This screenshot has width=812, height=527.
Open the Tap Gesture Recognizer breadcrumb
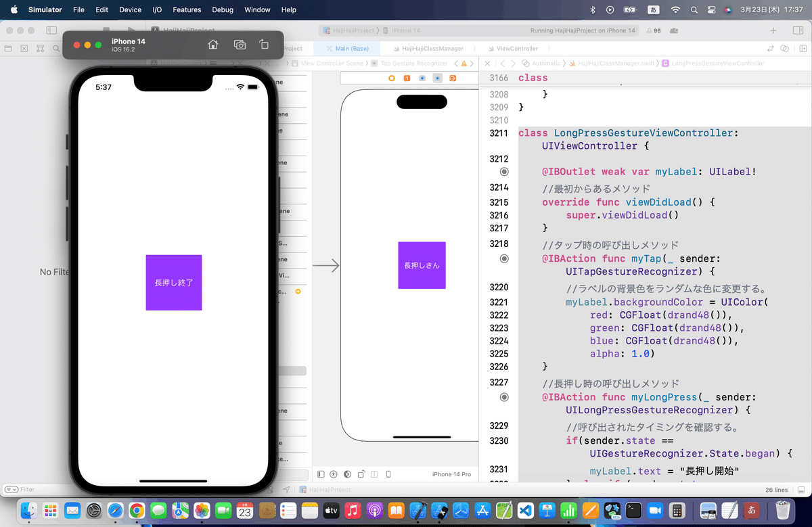pyautogui.click(x=409, y=64)
